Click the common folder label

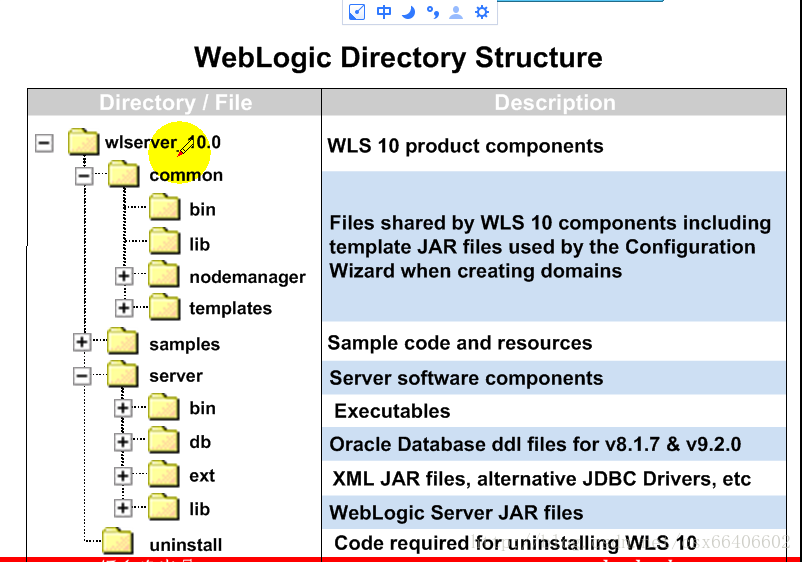coord(186,175)
